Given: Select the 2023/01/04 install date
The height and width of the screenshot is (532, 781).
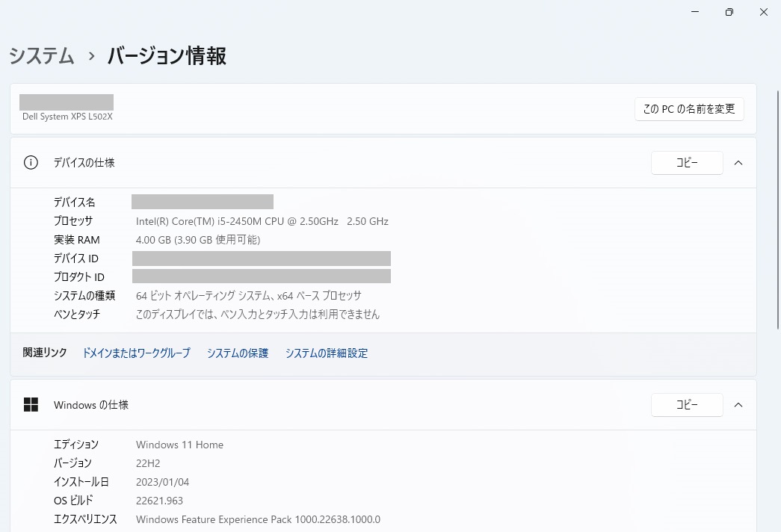Looking at the screenshot, I should [162, 482].
